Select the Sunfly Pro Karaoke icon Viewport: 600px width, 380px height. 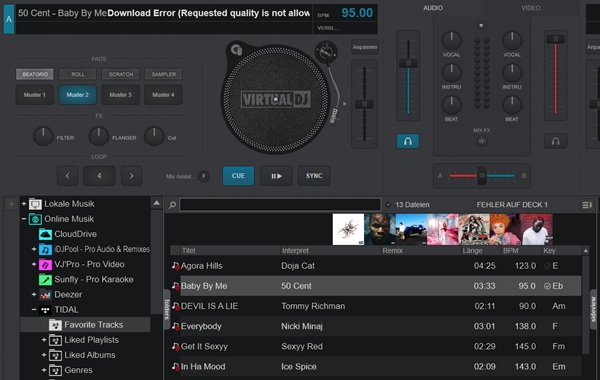[x=45, y=280]
